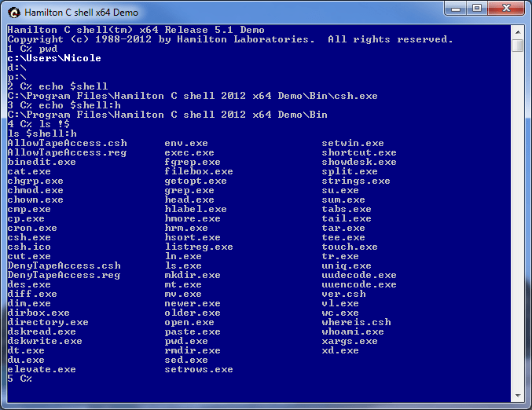The image size is (532, 410).
Task: Click the file name tail.exe
Action: point(347,218)
